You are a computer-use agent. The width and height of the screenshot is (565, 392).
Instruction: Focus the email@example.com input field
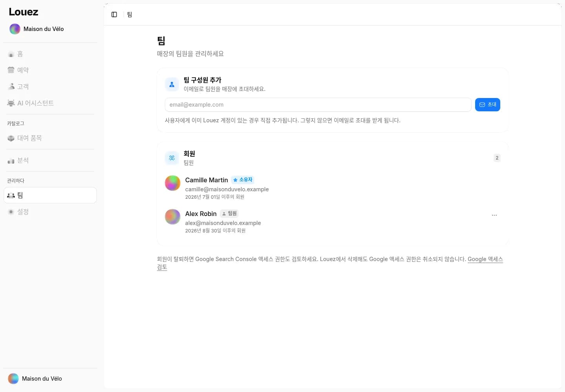318,105
